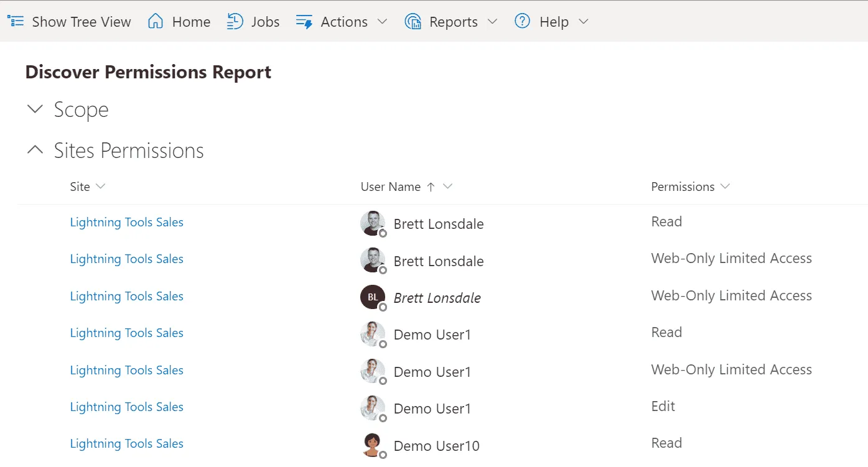Open the Actions menu

(343, 21)
